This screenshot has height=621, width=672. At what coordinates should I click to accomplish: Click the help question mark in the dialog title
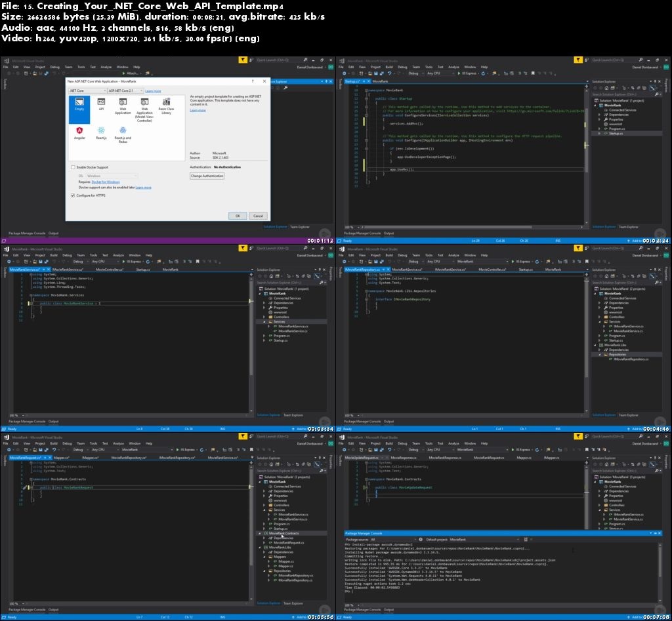coord(253,81)
